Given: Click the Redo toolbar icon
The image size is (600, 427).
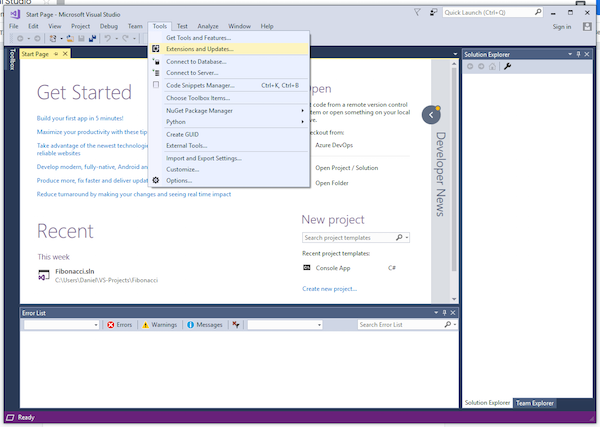Looking at the screenshot, I should (125, 38).
